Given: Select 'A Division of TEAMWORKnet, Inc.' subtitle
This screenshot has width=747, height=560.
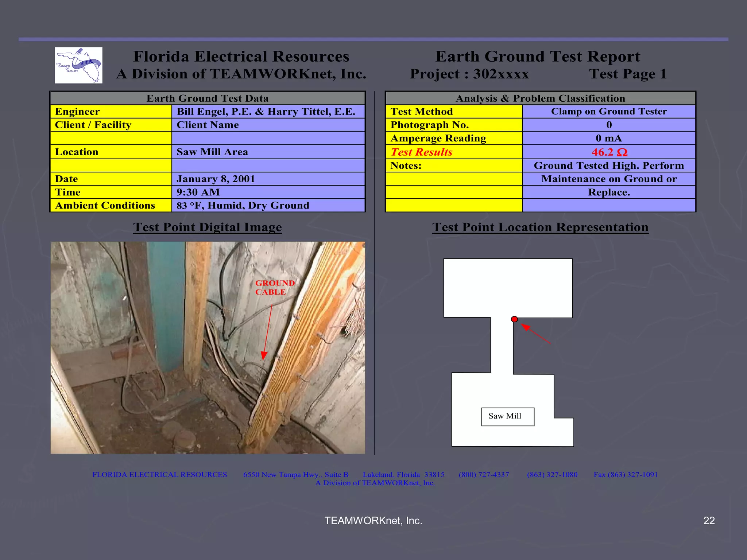Looking at the screenshot, I should 241,74.
